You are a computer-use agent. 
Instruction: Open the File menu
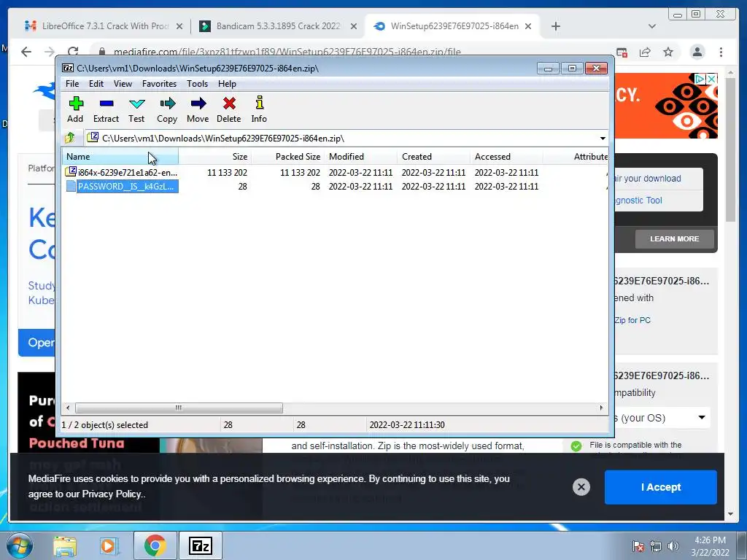point(72,84)
